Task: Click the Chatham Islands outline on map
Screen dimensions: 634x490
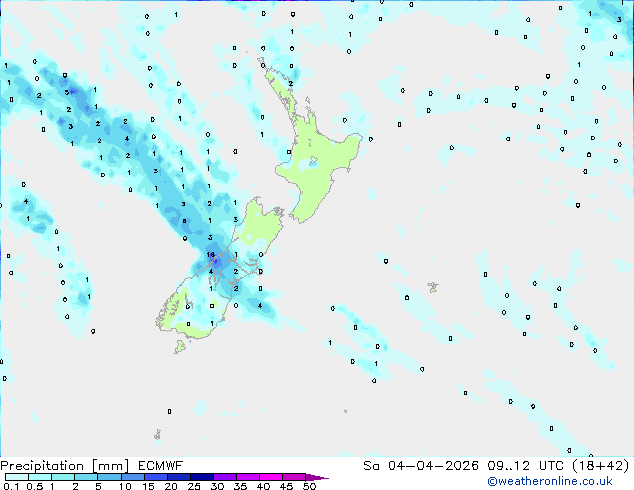Action: click(433, 287)
